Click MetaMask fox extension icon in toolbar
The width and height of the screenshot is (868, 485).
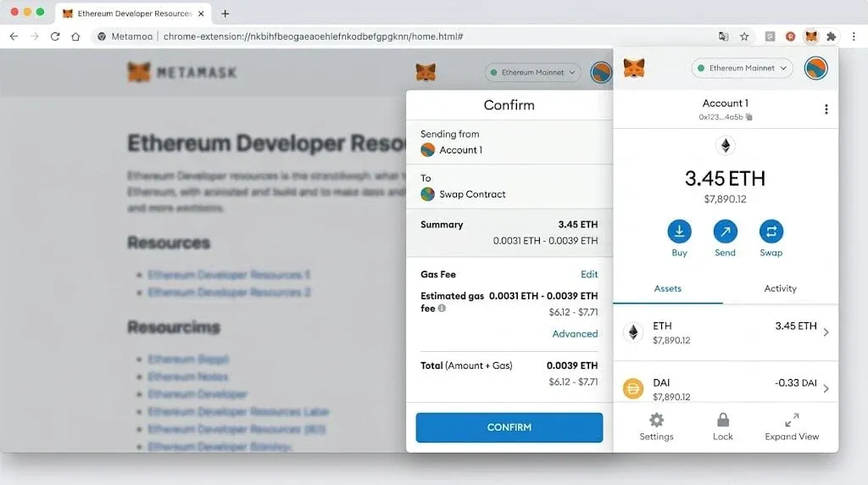point(811,36)
